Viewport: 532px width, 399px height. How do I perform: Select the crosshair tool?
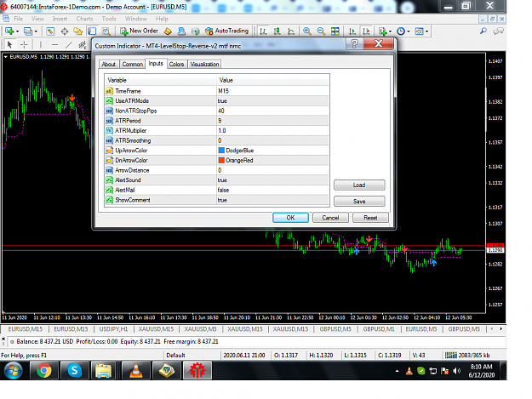pyautogui.click(x=24, y=44)
